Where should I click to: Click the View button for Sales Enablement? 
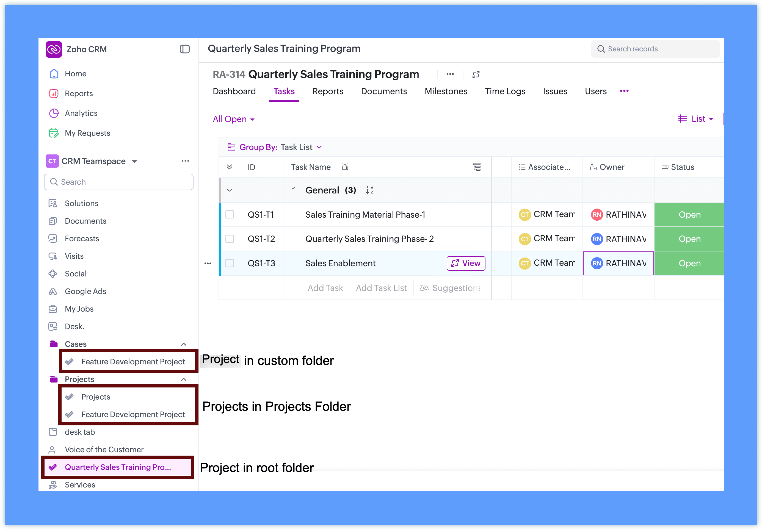coord(466,263)
